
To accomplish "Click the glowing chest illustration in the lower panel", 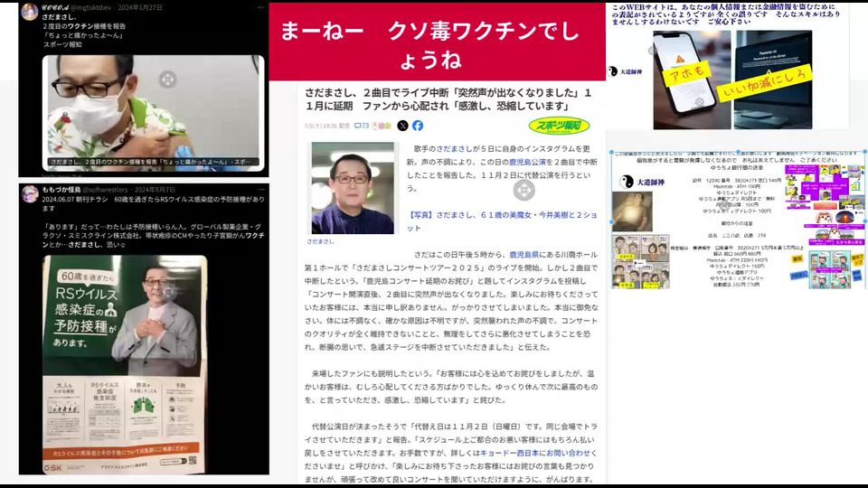I will point(632,211).
